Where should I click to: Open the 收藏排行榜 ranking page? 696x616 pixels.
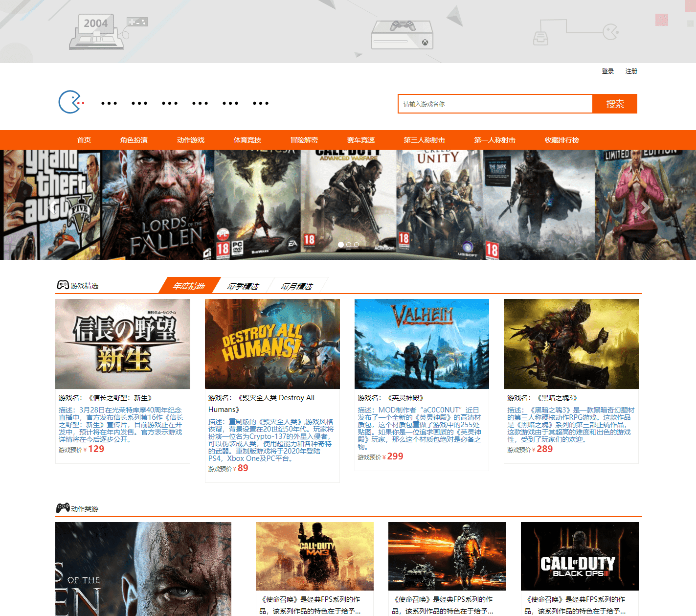pos(562,140)
